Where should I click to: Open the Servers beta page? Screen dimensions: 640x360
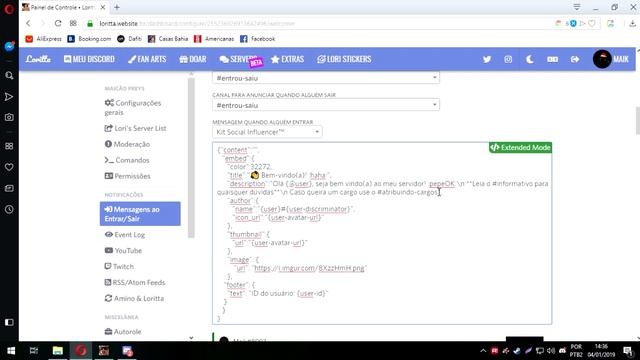click(240, 60)
